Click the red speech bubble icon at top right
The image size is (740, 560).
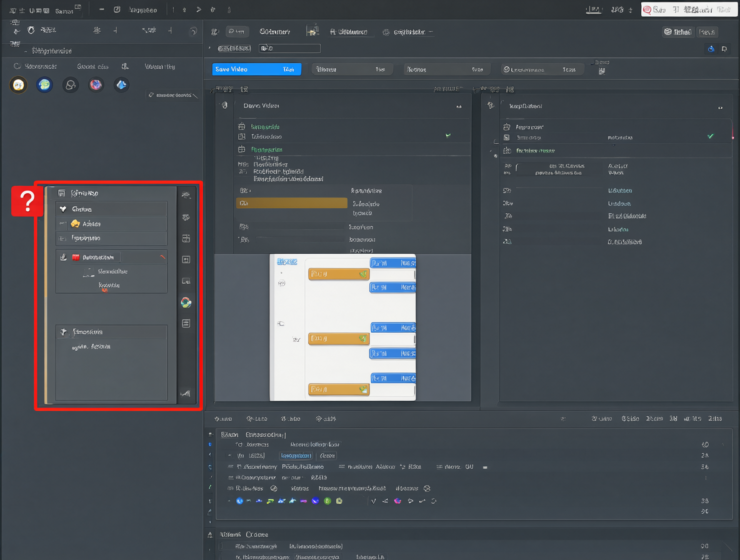(x=647, y=9)
